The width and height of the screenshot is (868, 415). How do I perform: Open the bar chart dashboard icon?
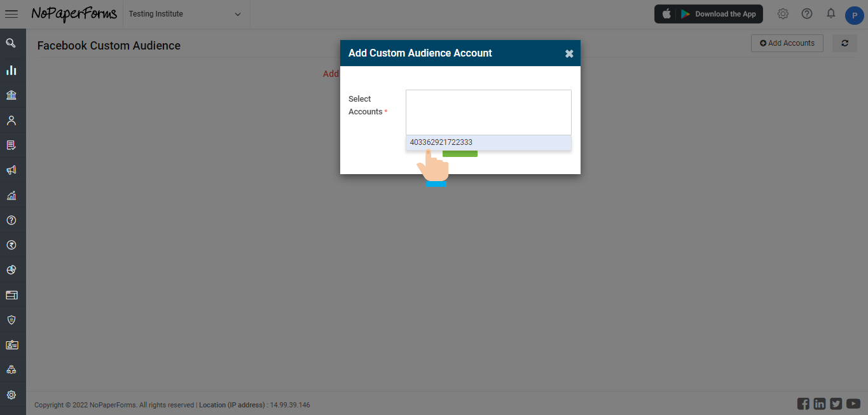[x=11, y=70]
